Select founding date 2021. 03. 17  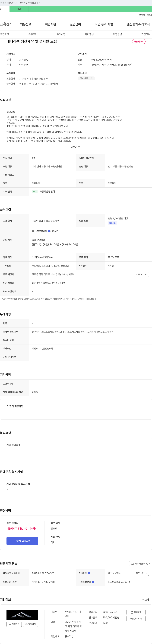tap(110, 611)
